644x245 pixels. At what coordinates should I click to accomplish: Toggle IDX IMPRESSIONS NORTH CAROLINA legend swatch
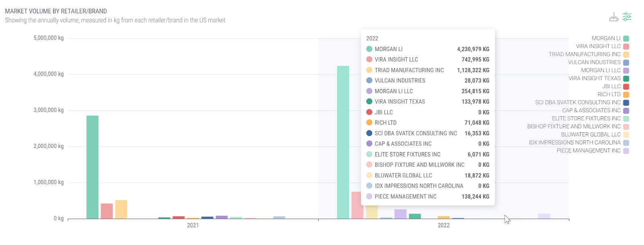click(626, 143)
